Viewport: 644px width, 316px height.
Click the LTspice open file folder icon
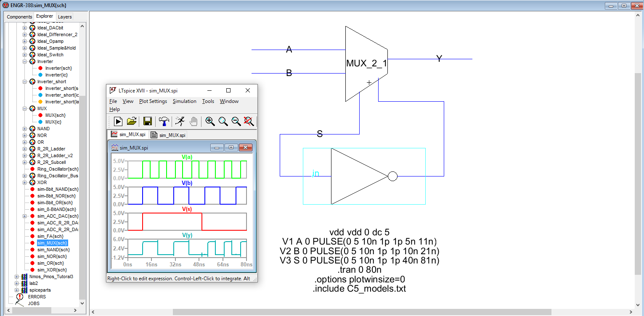point(132,121)
